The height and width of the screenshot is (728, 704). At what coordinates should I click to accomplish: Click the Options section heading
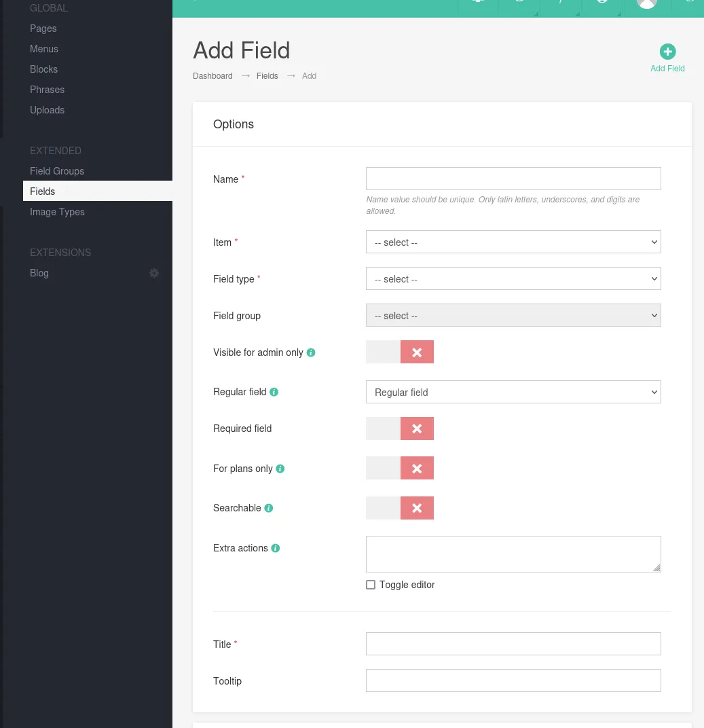coord(234,124)
